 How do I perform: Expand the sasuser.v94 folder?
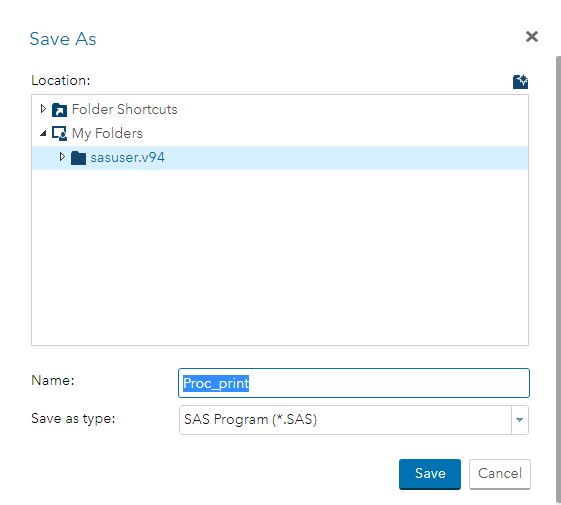(62, 157)
